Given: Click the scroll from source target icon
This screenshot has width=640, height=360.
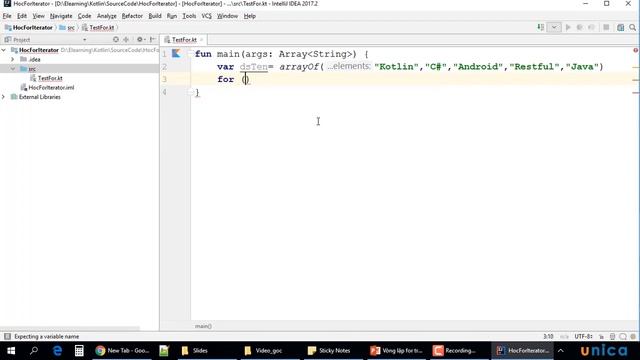Looking at the screenshot, I should coord(116,40).
